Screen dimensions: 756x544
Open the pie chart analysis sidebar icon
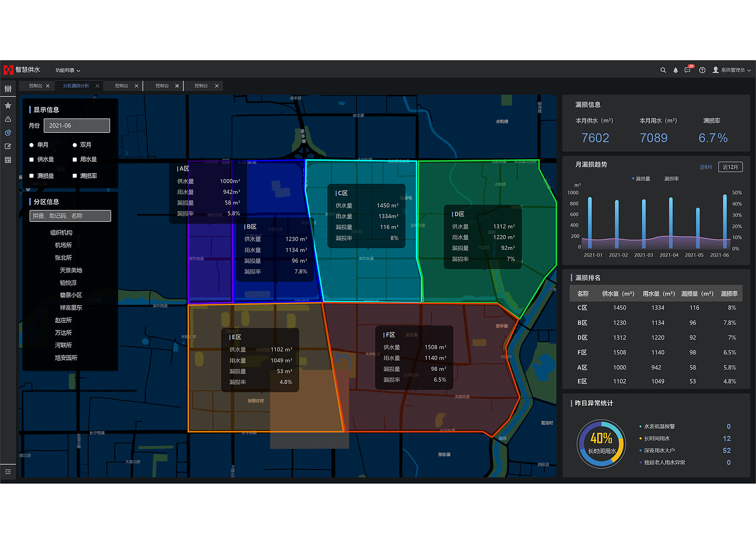click(8, 133)
